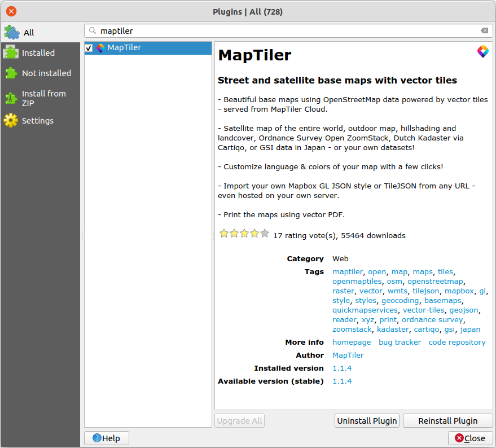Click the magnifier icon in search bar

[92, 31]
